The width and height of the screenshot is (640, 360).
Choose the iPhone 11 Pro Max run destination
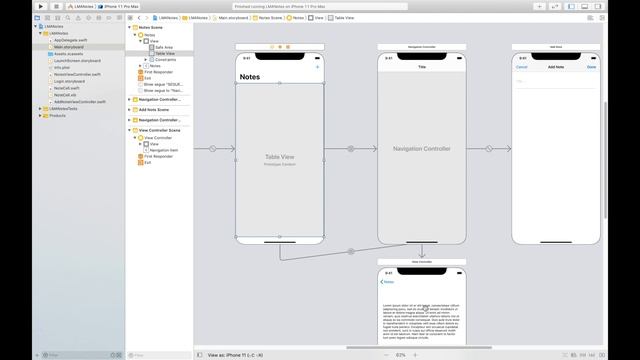pos(118,7)
